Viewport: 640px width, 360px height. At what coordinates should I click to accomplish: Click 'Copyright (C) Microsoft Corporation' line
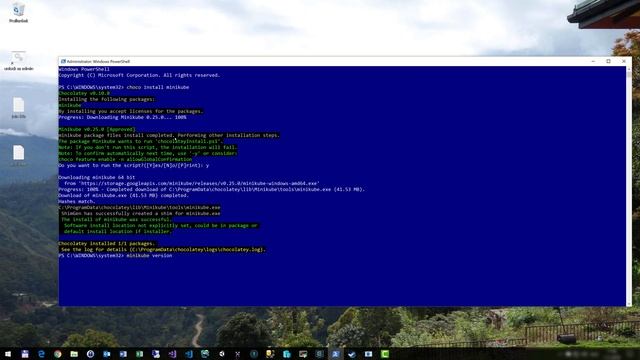(139, 75)
